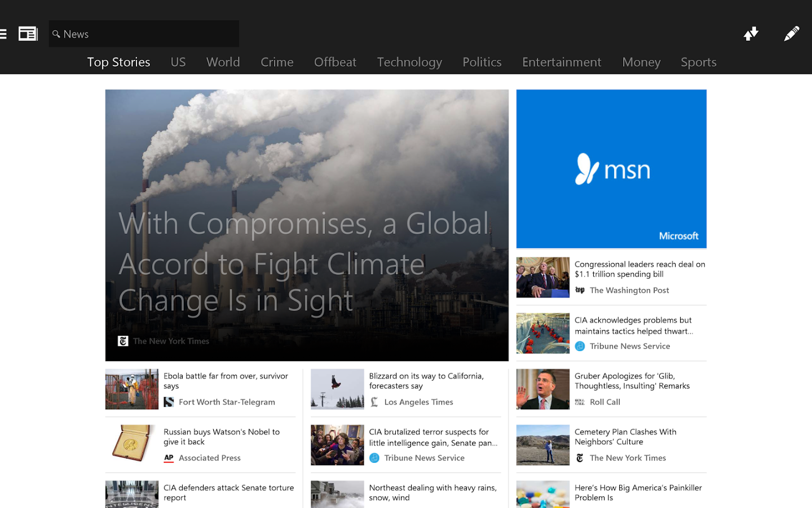Click the Washington Post source logo
This screenshot has width=812, height=508.
580,290
